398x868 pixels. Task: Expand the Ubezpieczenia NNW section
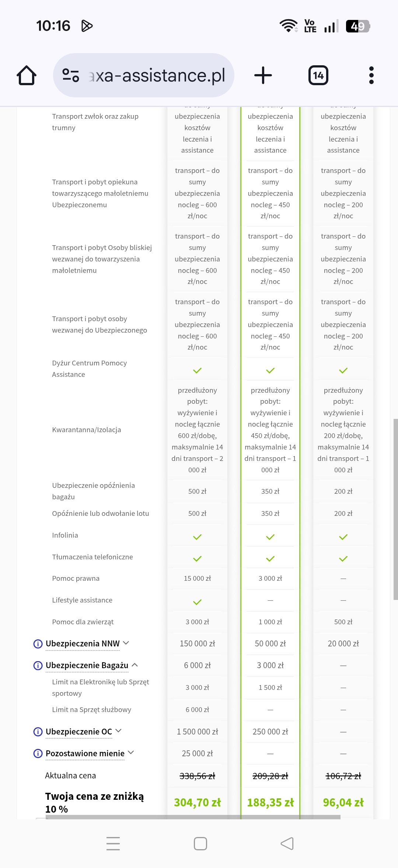(x=126, y=643)
